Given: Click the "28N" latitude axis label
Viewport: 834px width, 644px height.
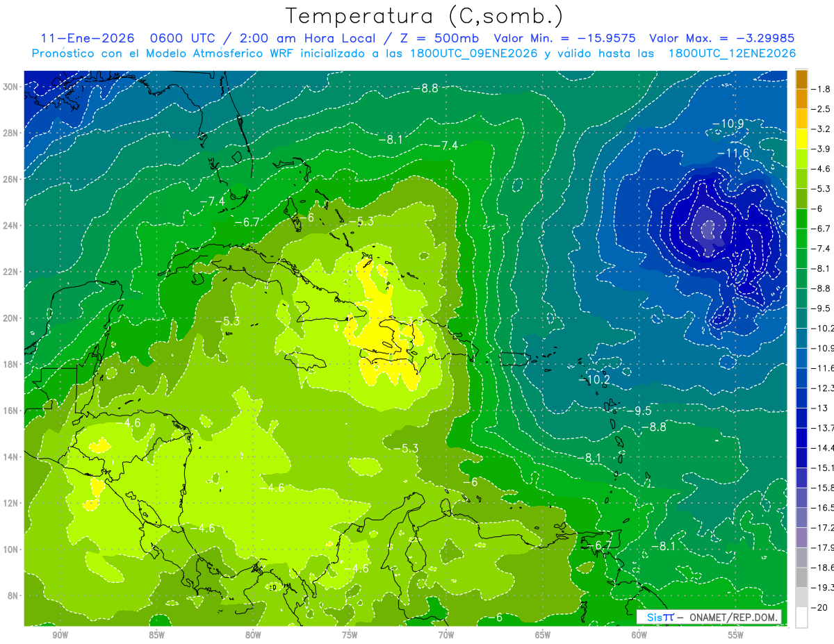Looking at the screenshot, I should [x=10, y=133].
